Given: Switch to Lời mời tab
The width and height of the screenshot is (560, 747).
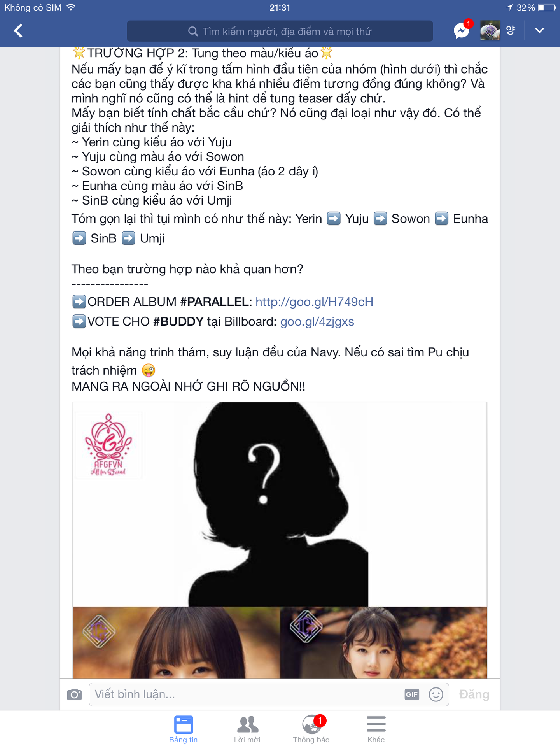Looking at the screenshot, I should point(247,729).
